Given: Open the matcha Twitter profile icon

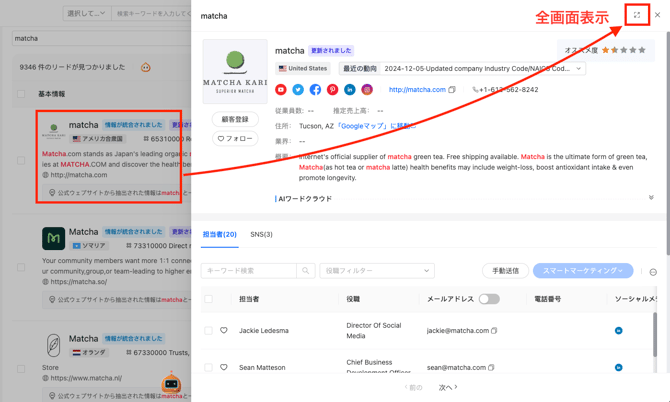Looking at the screenshot, I should (298, 89).
